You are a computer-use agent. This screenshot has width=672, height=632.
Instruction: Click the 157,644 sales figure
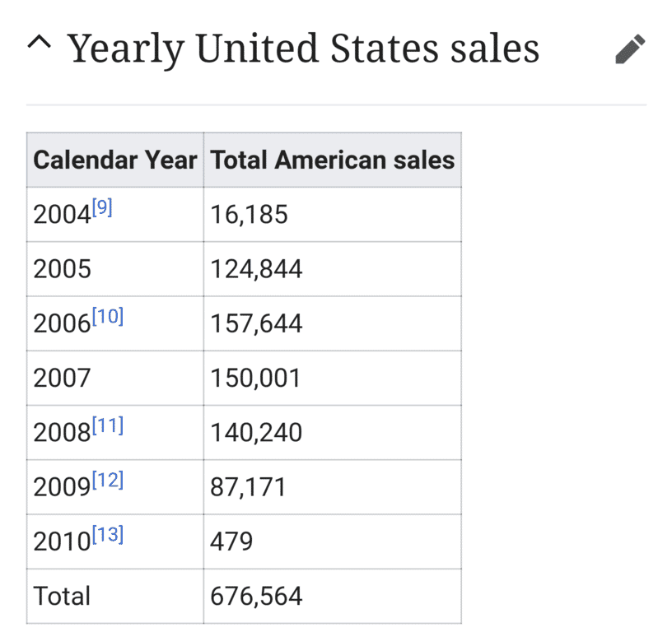(256, 323)
